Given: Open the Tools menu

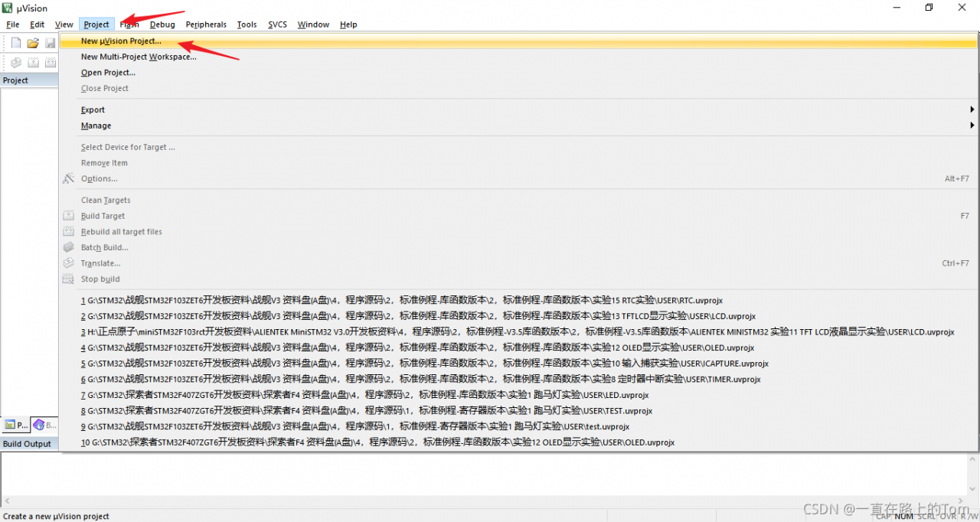Looking at the screenshot, I should click(x=247, y=24).
